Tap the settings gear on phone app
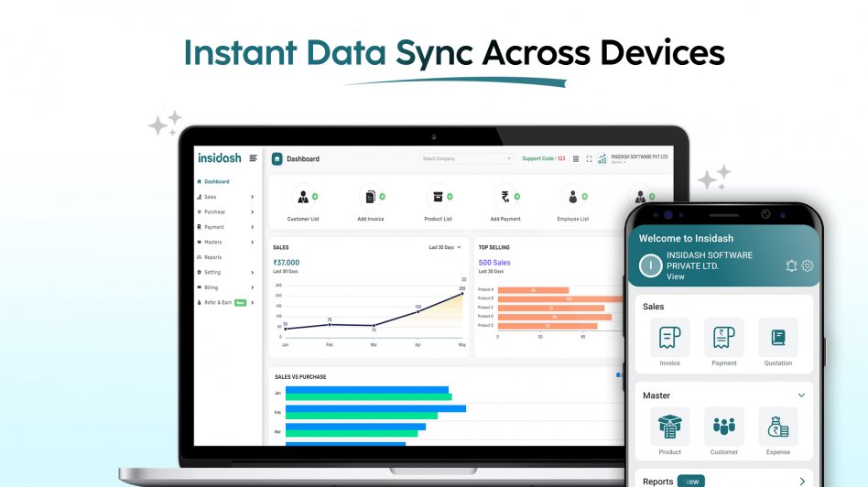The height and width of the screenshot is (487, 868). [808, 265]
